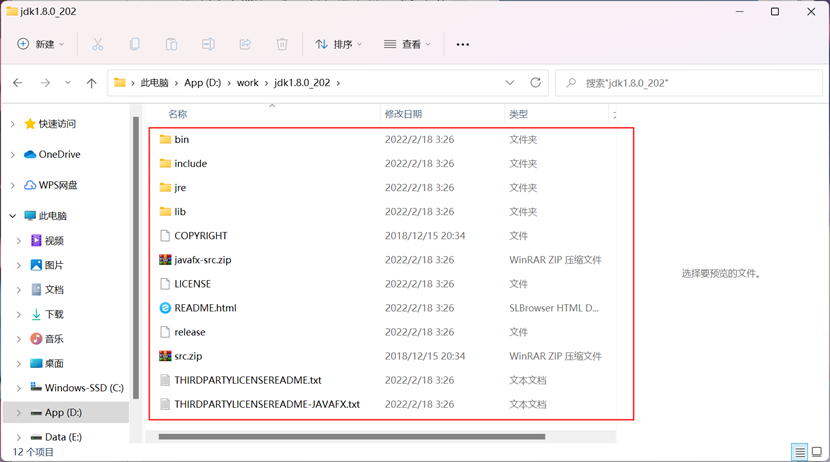Image resolution: width=830 pixels, height=462 pixels.
Task: Expand the 视频 tree node
Action: 19,241
